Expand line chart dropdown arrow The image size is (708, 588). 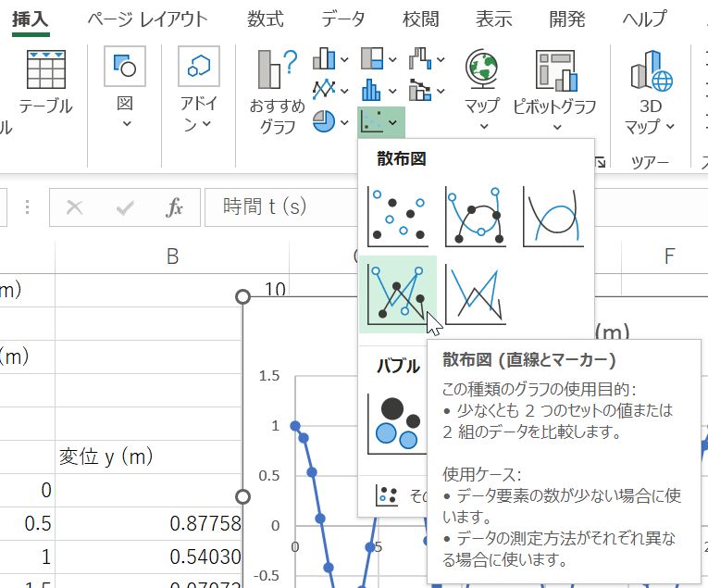pyautogui.click(x=344, y=91)
